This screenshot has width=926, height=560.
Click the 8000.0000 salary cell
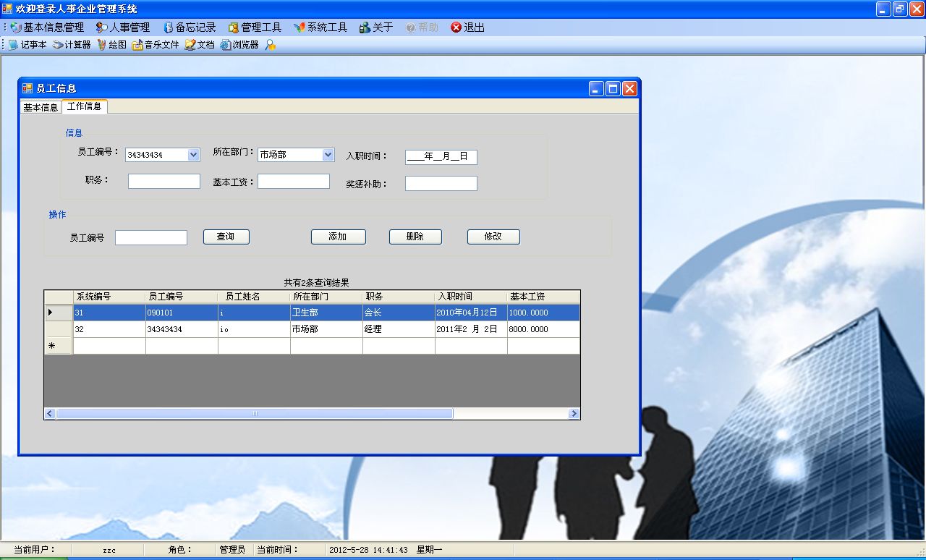[543, 329]
